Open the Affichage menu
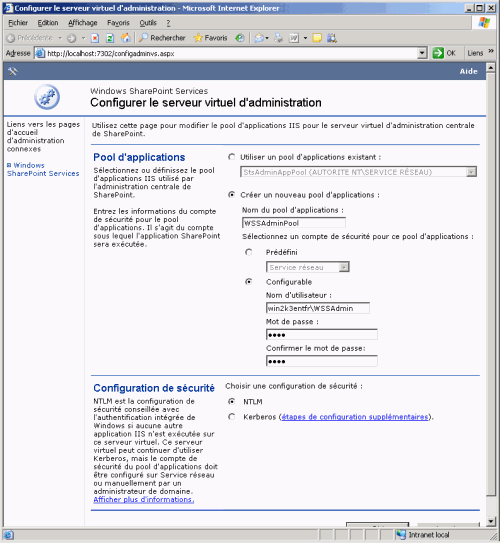 coord(82,23)
